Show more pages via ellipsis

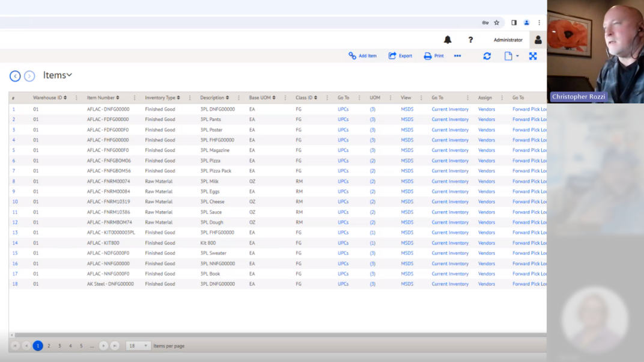click(92, 346)
